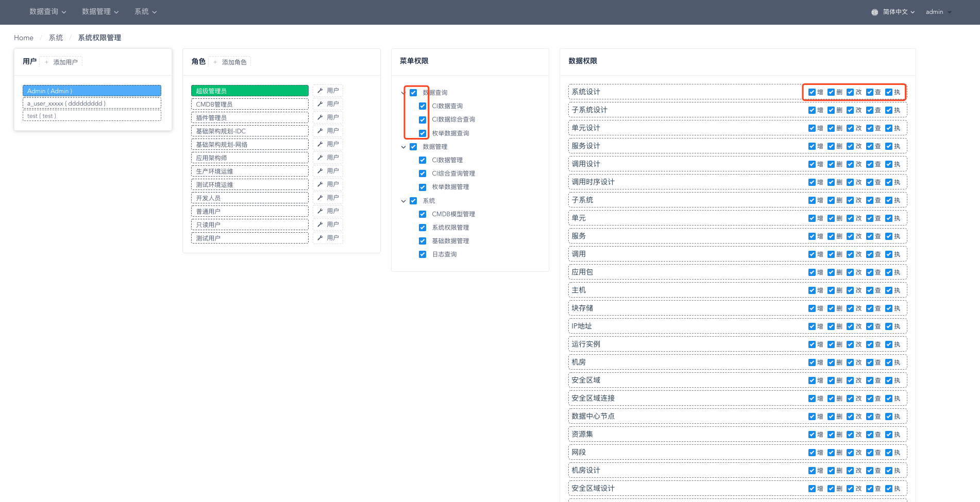Click 添加用户 button
The height and width of the screenshot is (502, 980).
(61, 62)
